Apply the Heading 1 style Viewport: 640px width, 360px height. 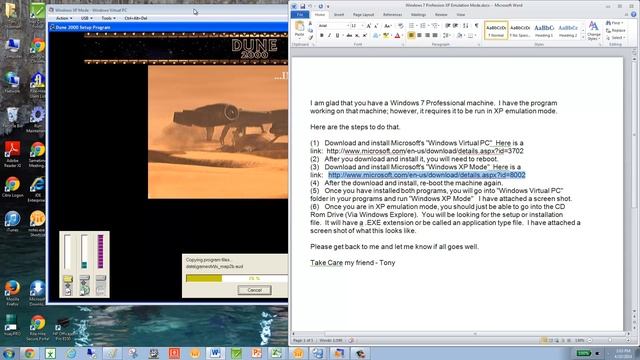pyautogui.click(x=544, y=30)
